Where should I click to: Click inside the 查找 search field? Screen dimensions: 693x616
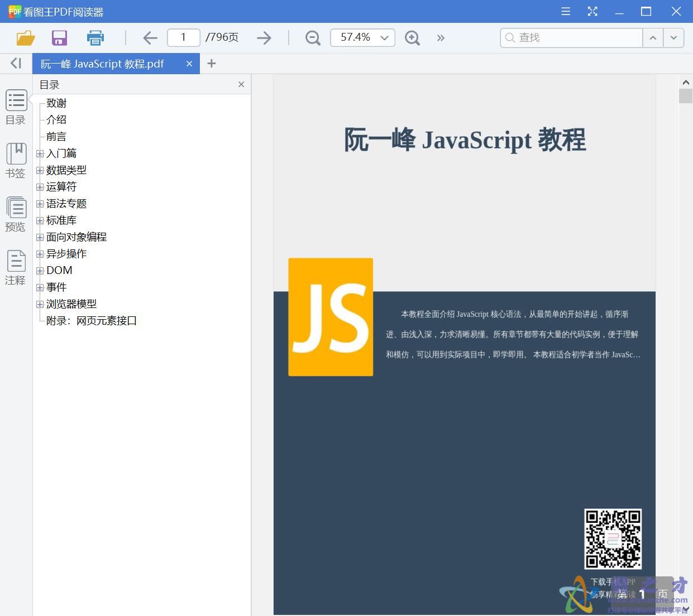point(570,37)
